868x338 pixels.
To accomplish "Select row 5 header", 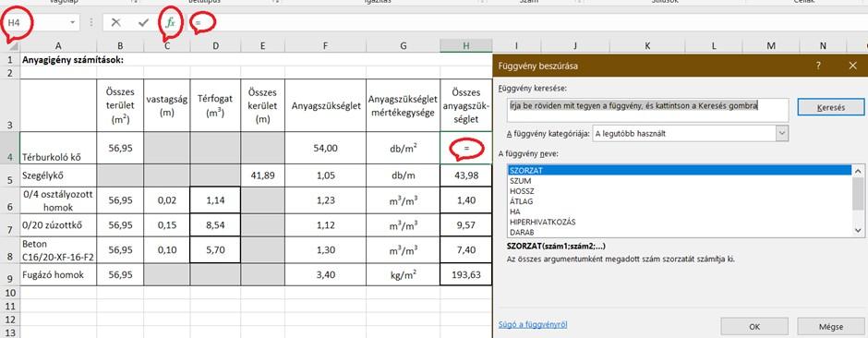I will tap(9, 175).
